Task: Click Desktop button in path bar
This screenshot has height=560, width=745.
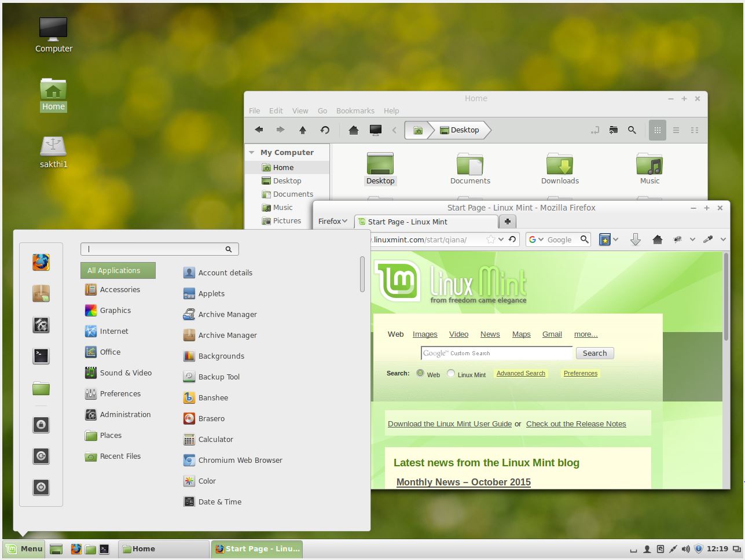Action: click(x=460, y=130)
